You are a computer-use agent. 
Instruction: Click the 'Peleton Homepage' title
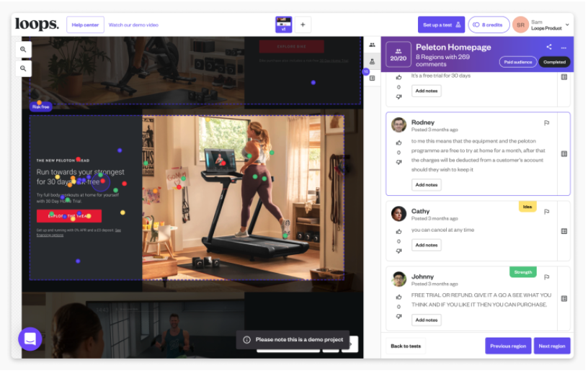tap(453, 48)
